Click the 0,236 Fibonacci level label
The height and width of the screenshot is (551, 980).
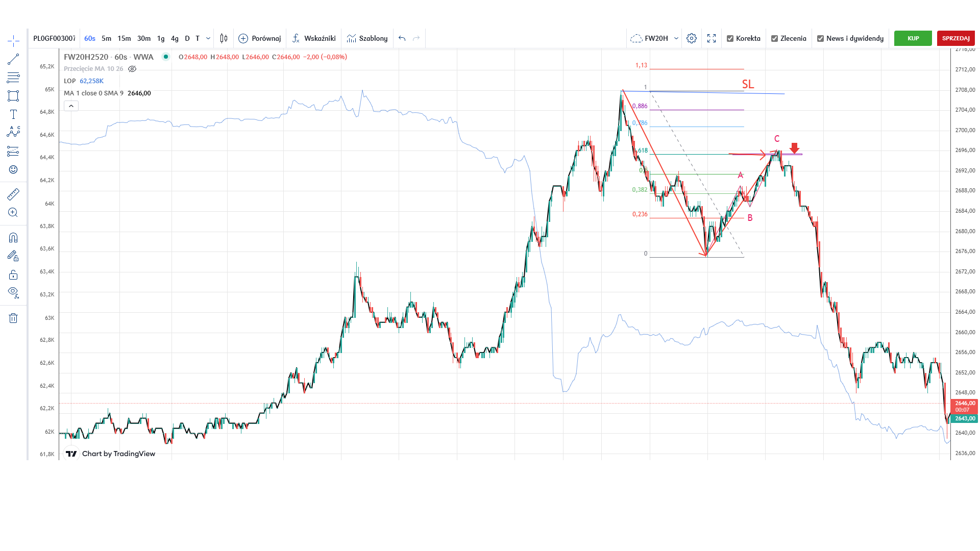640,214
